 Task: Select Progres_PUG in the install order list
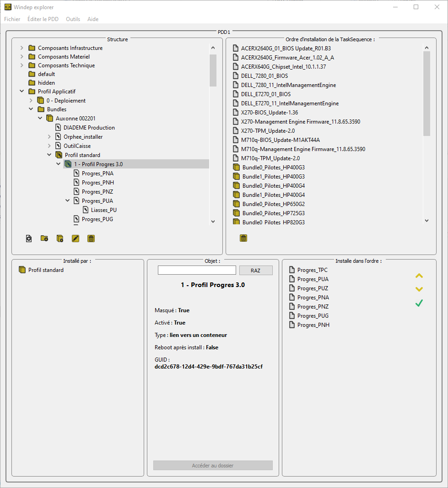click(x=313, y=315)
